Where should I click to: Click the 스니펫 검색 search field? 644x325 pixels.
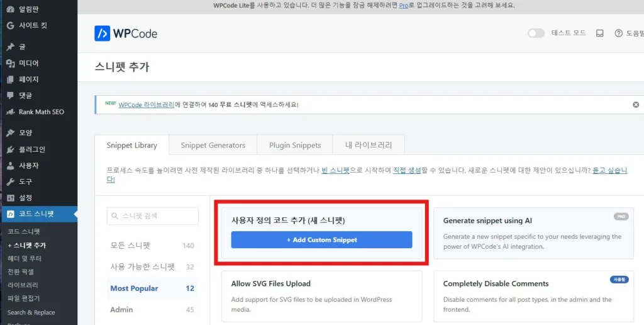click(153, 216)
